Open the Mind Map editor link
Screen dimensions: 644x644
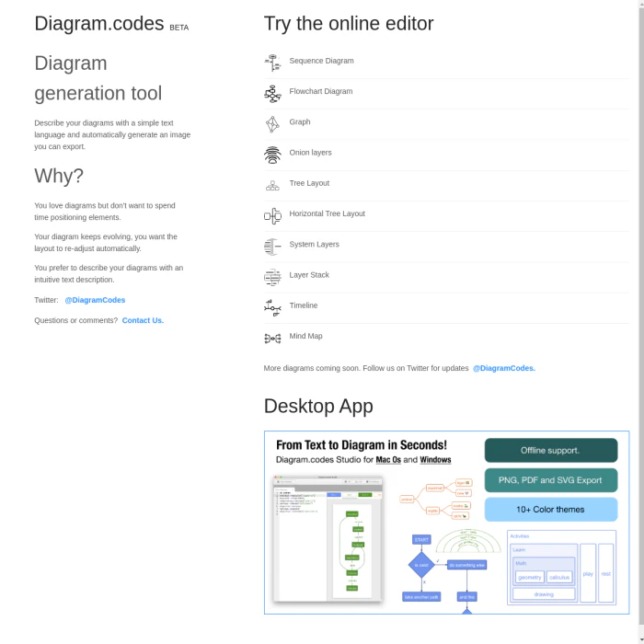[305, 336]
